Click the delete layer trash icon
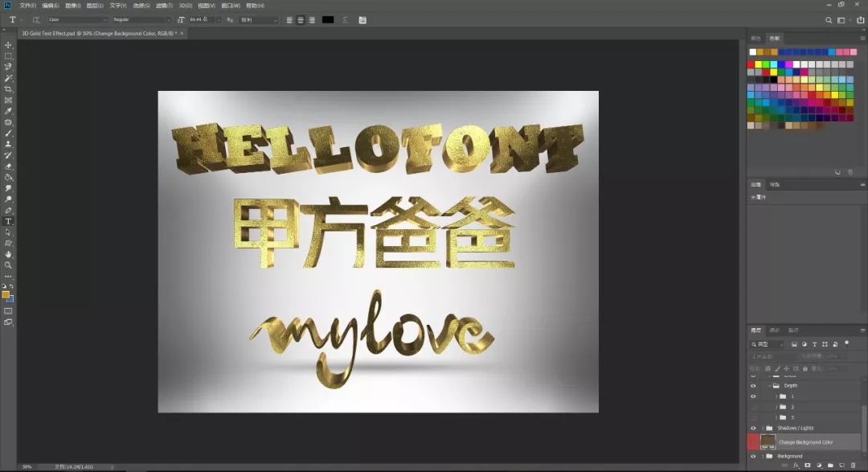This screenshot has height=472, width=868. (853, 465)
